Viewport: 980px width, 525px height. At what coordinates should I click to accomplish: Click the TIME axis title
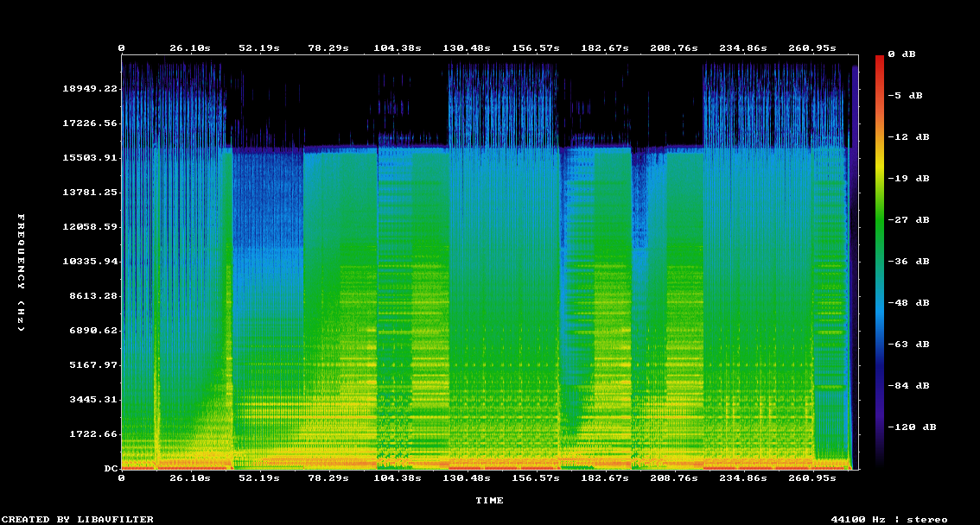click(489, 500)
